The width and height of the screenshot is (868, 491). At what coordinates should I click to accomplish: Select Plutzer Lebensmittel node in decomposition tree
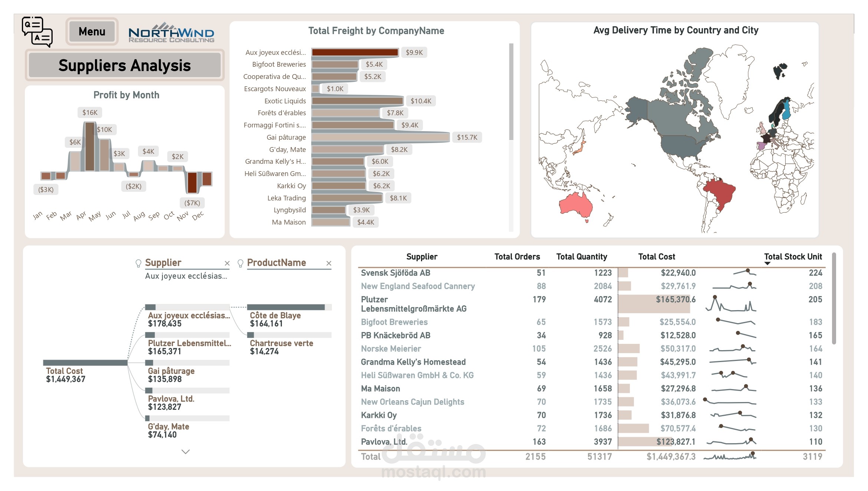189,343
